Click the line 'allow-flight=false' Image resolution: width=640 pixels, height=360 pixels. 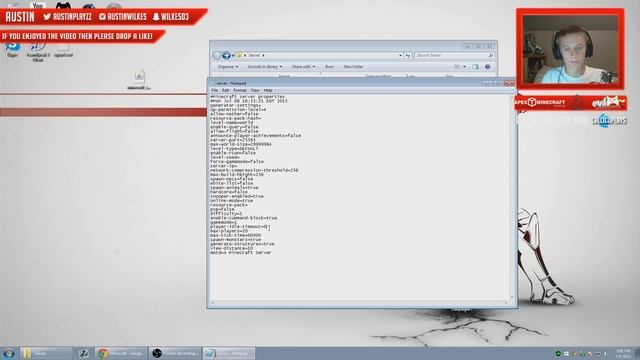pos(234,131)
